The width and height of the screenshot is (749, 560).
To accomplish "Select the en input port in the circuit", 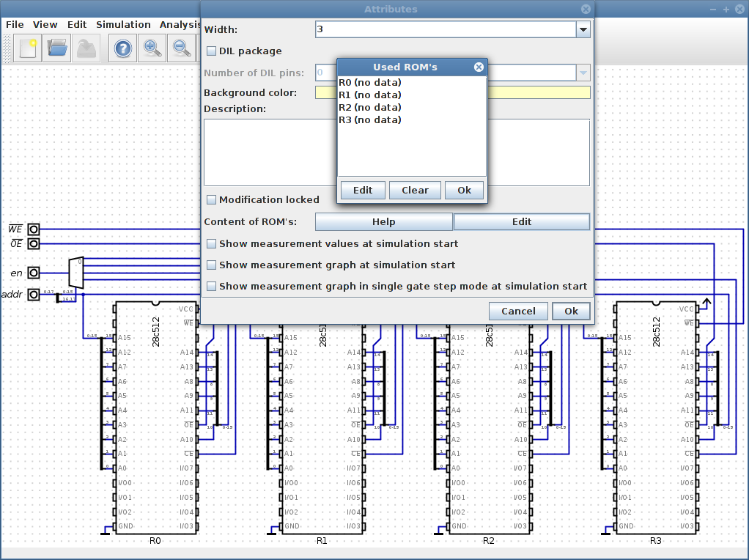I will pyautogui.click(x=32, y=272).
